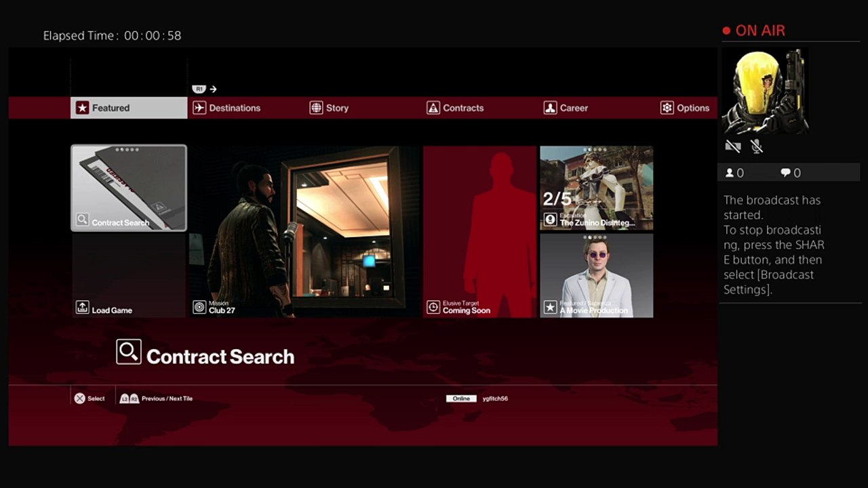The image size is (868, 488).
Task: Click the Elapsed Time 00:00:58 readout
Action: pos(112,35)
